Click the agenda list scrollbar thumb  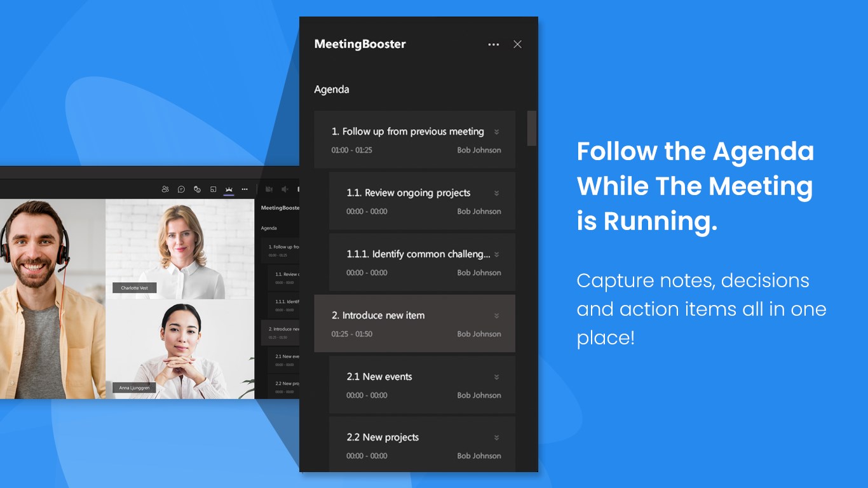click(x=532, y=128)
